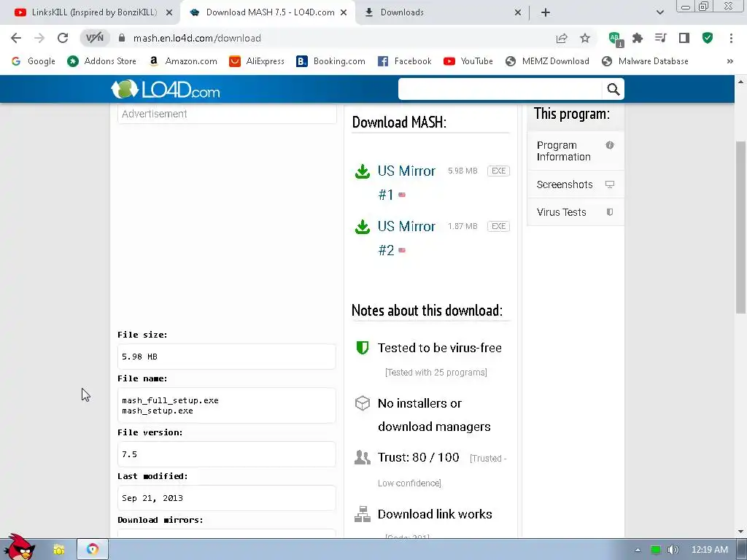Click the page vertical scrollbar thumb
Viewport: 747px width, 560px height.
pos(740,227)
